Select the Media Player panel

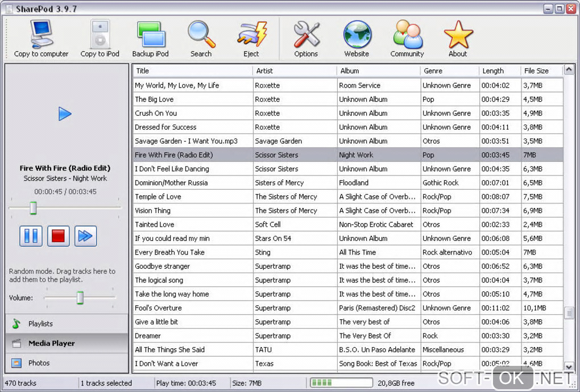click(x=67, y=343)
